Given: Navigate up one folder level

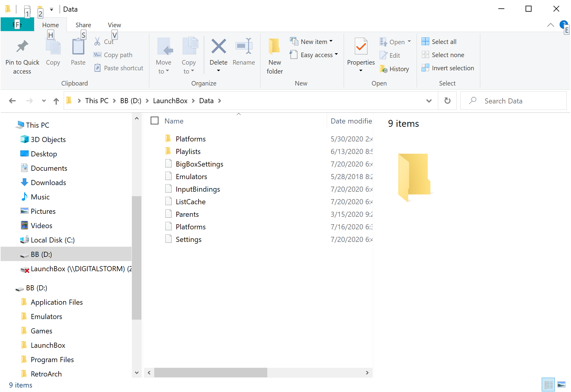Looking at the screenshot, I should [56, 101].
